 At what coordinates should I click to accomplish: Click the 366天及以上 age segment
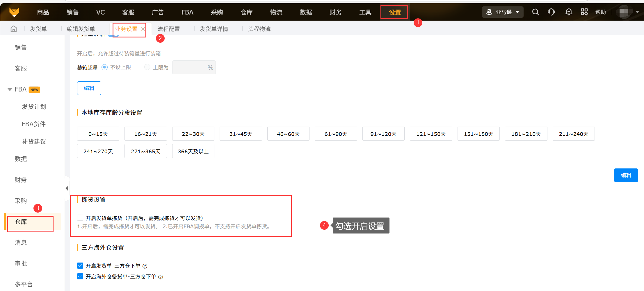pos(193,151)
